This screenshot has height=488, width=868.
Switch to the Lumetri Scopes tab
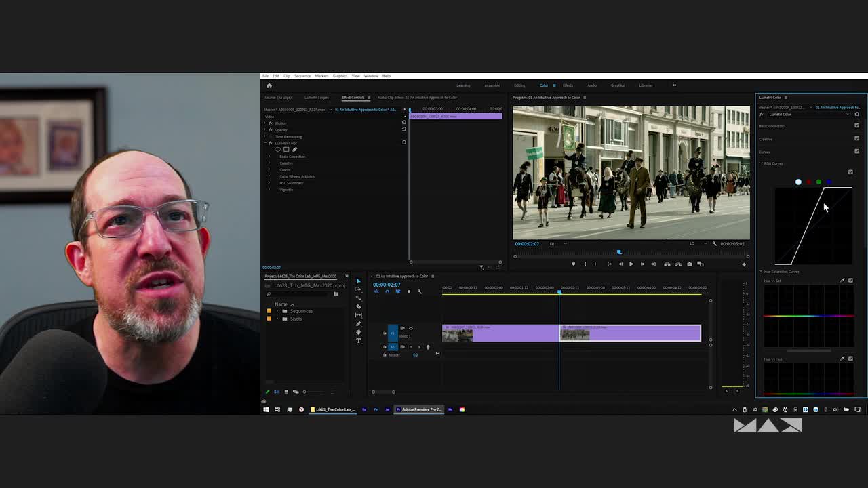[x=316, y=98]
